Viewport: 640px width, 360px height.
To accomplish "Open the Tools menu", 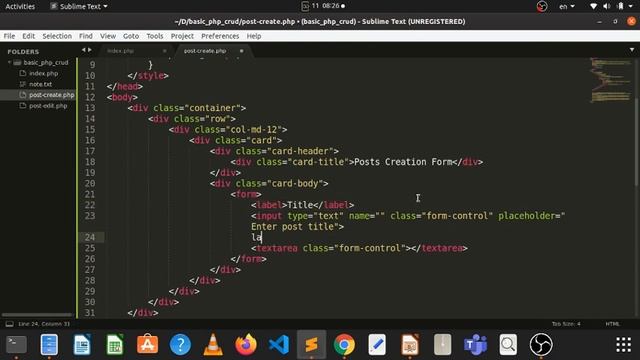I will (155, 36).
